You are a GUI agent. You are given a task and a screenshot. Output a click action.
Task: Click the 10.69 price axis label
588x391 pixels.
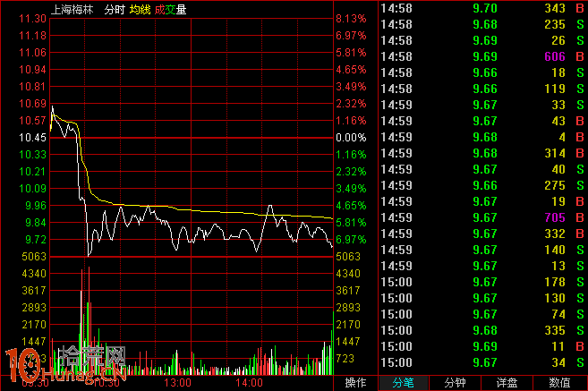(x=32, y=104)
